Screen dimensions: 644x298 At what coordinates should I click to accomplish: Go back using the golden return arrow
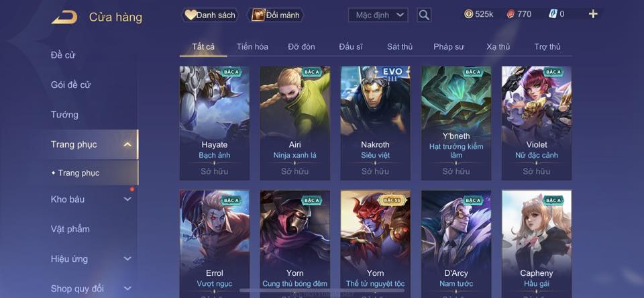tap(64, 17)
